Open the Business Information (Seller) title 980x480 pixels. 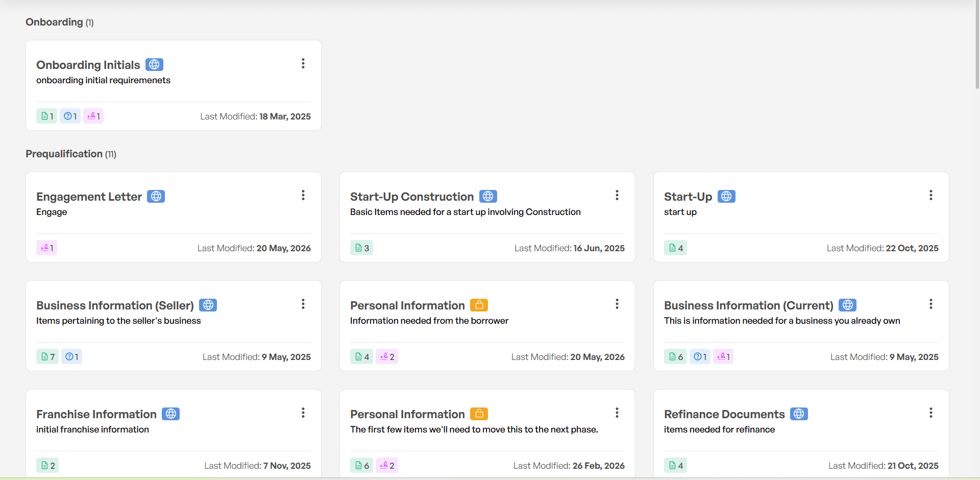coord(115,305)
